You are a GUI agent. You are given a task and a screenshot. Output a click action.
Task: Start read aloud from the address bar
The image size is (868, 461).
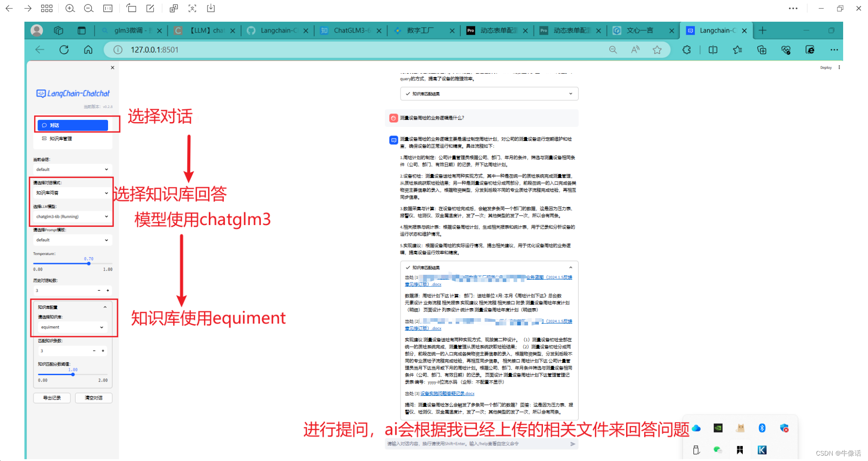tap(635, 50)
